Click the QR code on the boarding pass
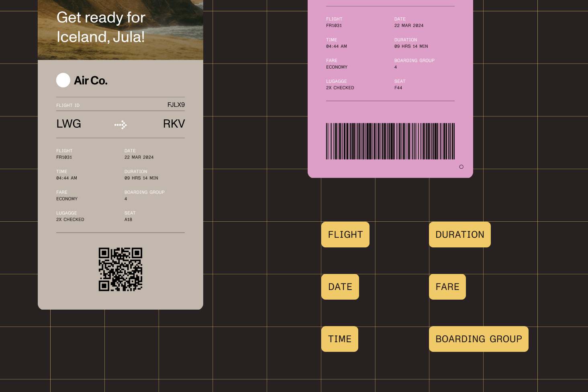 120,269
